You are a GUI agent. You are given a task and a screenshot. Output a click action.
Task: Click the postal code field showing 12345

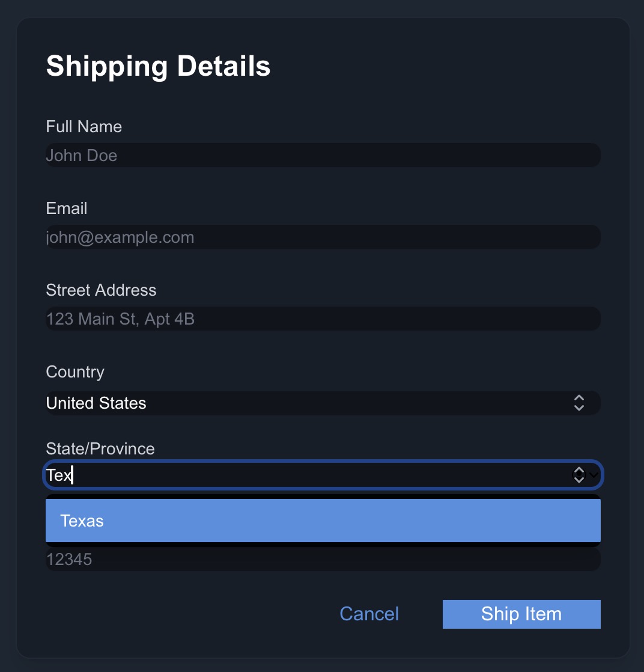coord(323,559)
